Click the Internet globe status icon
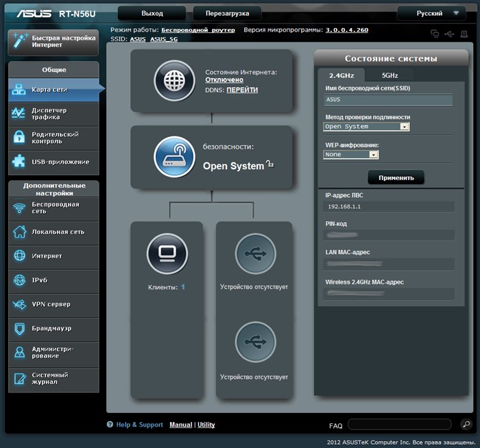This screenshot has height=448, width=480. click(x=174, y=81)
